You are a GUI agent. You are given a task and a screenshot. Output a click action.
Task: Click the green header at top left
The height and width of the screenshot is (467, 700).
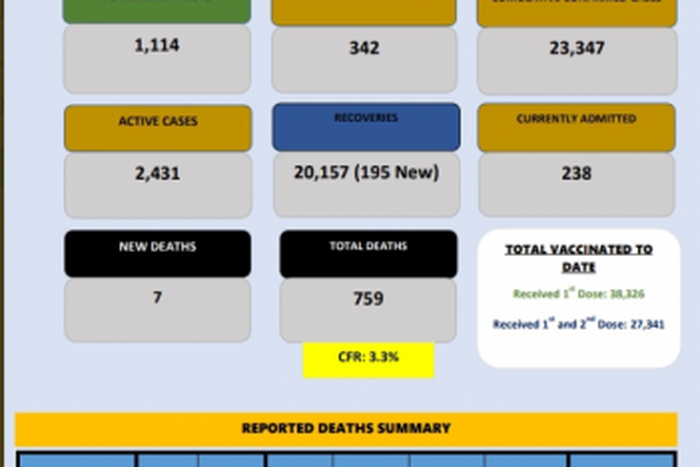coord(157,11)
